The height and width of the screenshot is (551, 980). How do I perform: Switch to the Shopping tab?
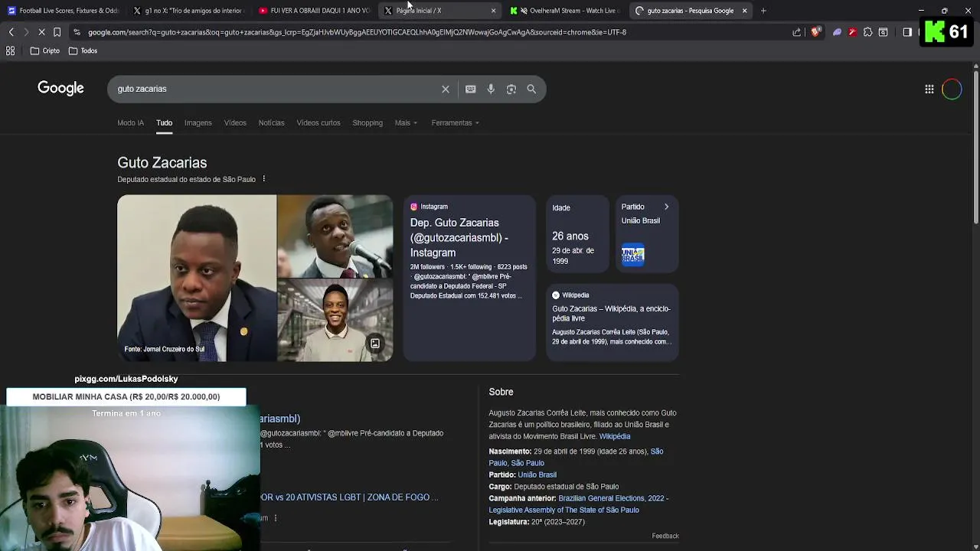click(367, 122)
